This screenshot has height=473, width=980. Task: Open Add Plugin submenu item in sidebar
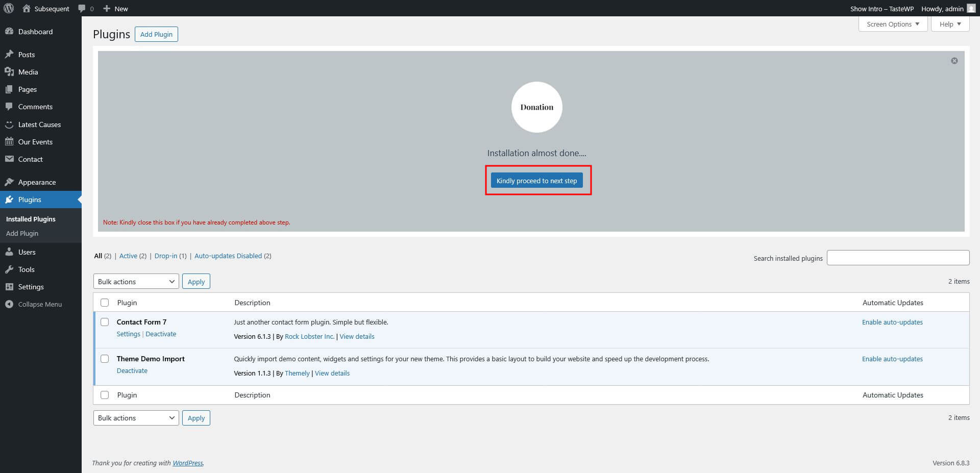tap(22, 233)
